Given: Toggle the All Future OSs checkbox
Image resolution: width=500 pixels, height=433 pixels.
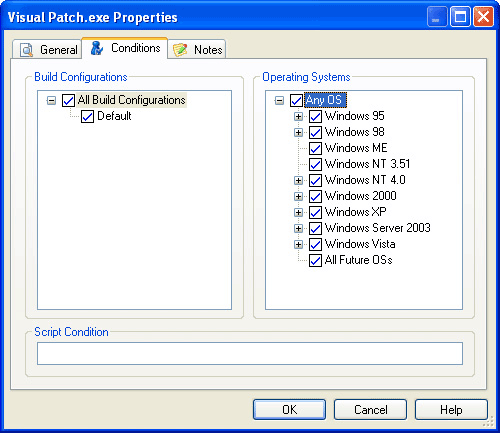Looking at the screenshot, I should click(x=315, y=260).
